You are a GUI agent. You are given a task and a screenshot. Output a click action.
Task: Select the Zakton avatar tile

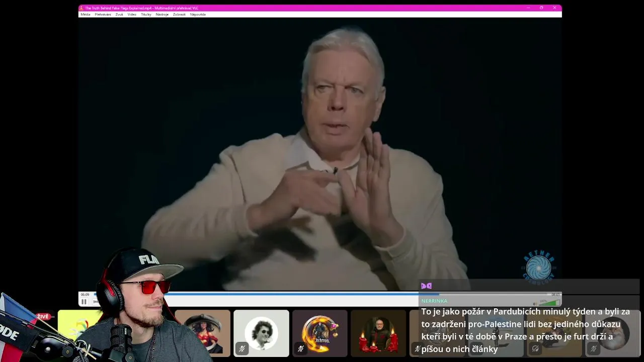[320, 333]
